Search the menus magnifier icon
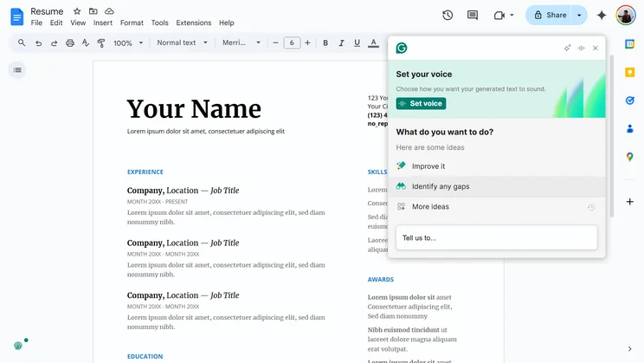The height and width of the screenshot is (363, 644). pyautogui.click(x=22, y=42)
